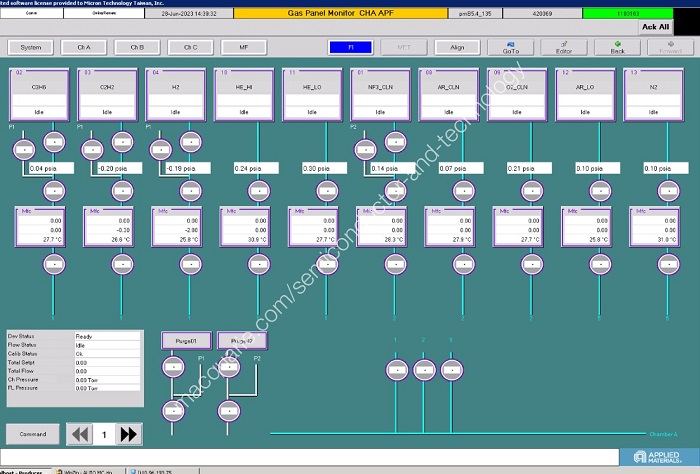
Task: Click the Editor icon button
Action: click(564, 47)
